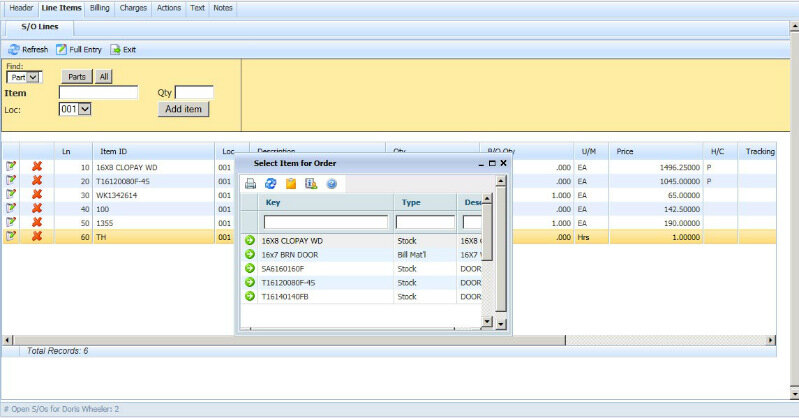Image resolution: width=799 pixels, height=418 pixels.
Task: Click the Parts button
Action: pyautogui.click(x=76, y=76)
